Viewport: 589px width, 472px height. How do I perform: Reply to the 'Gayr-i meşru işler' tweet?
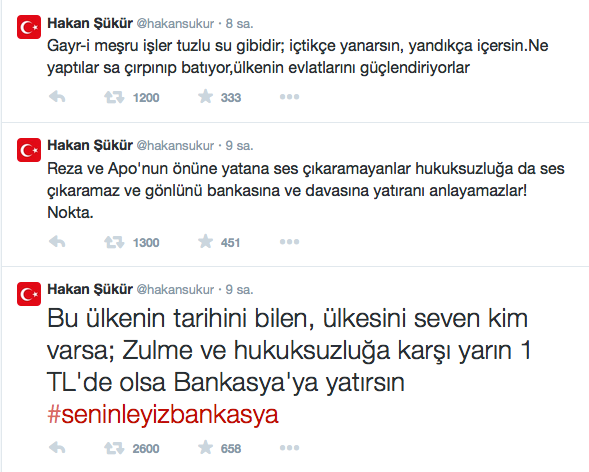57,97
